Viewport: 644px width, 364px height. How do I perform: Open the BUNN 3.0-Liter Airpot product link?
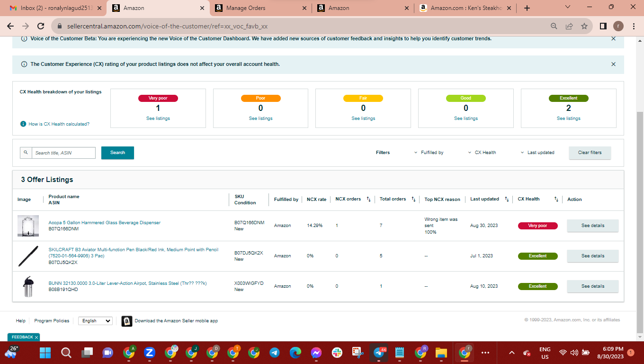(128, 283)
